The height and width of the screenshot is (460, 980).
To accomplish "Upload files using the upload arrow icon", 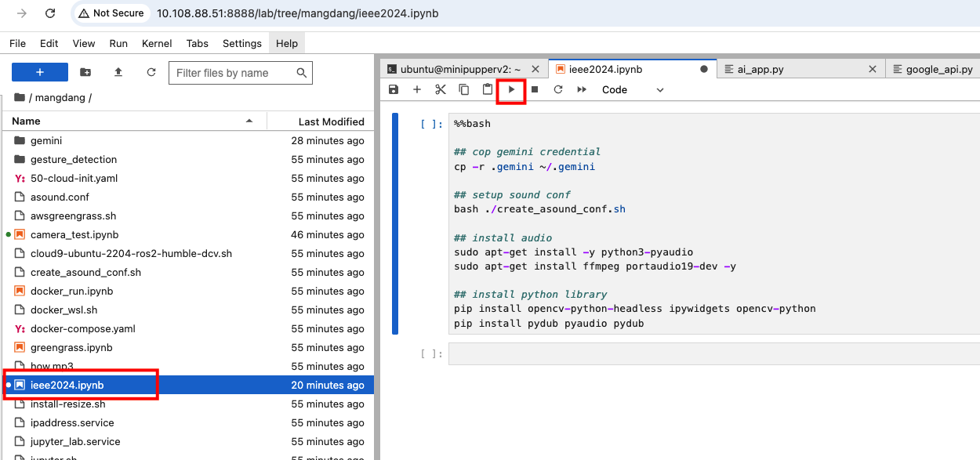I will 118,73.
